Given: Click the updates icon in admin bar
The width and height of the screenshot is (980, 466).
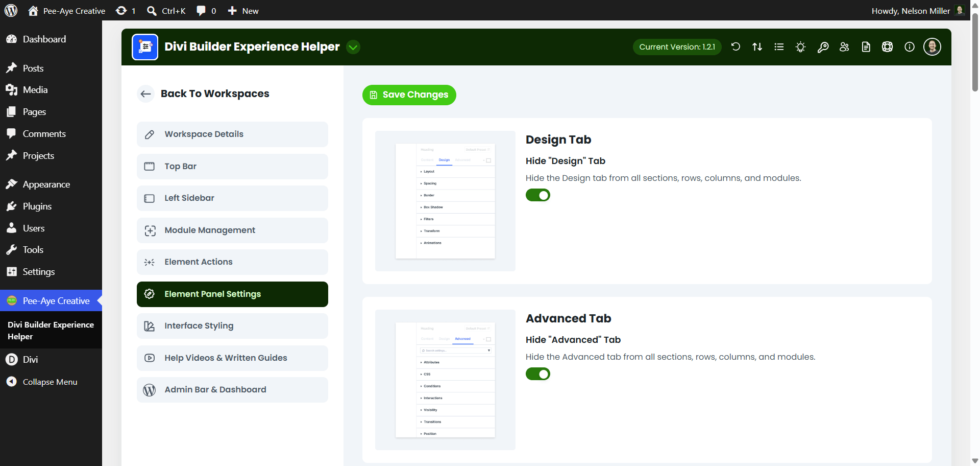Looking at the screenshot, I should (x=126, y=11).
